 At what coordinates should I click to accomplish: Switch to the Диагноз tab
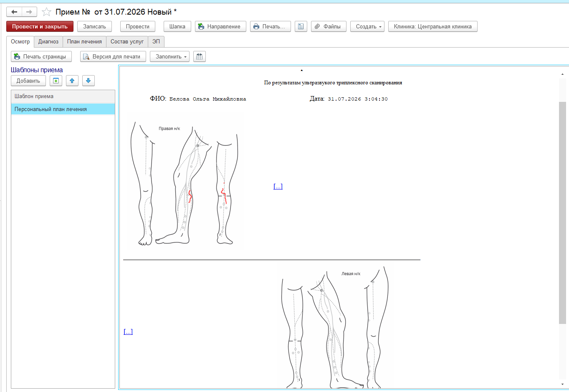coord(48,41)
